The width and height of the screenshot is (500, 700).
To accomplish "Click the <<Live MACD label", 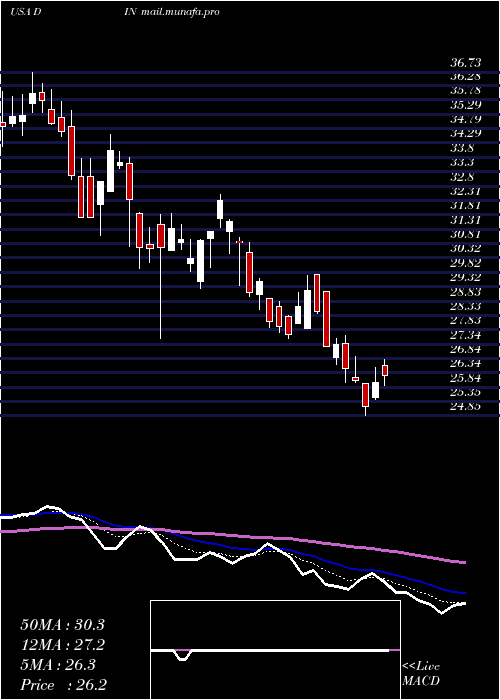I will pos(421,674).
